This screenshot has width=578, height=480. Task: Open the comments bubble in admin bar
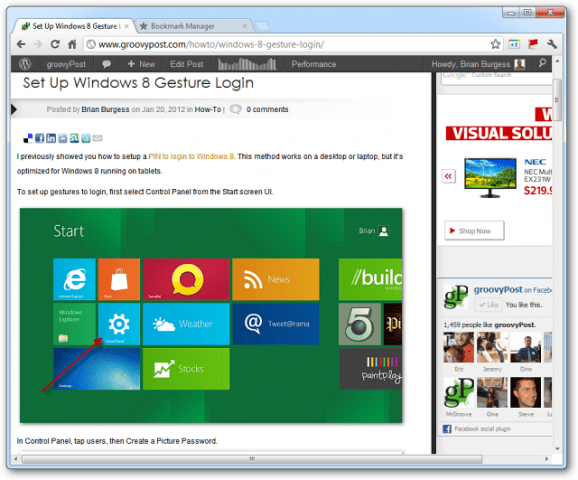tap(107, 64)
